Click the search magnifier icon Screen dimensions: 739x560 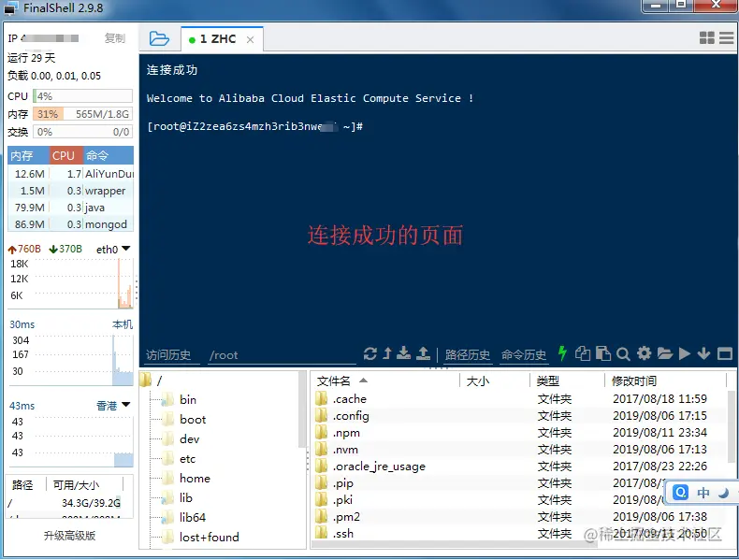(623, 353)
